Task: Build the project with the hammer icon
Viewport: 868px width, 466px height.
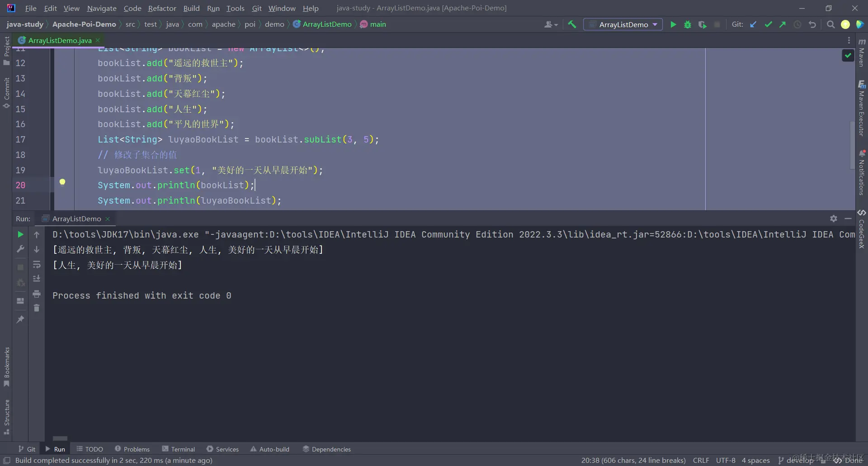Action: click(x=572, y=24)
